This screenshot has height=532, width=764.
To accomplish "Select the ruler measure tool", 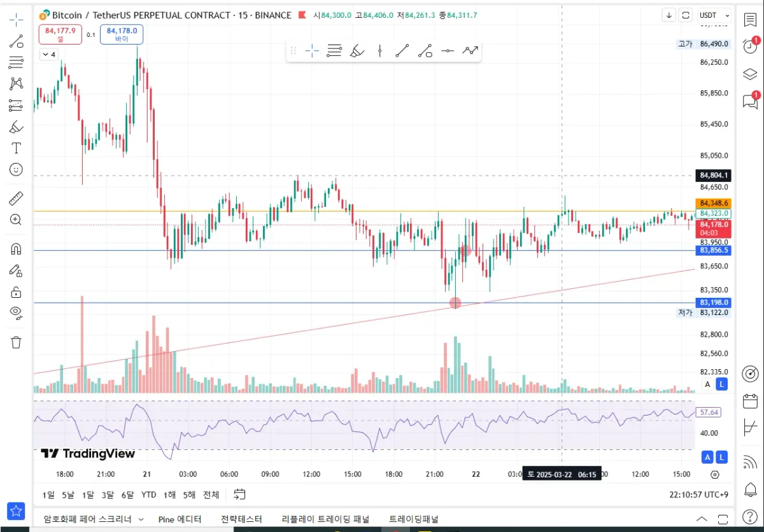I will click(16, 199).
